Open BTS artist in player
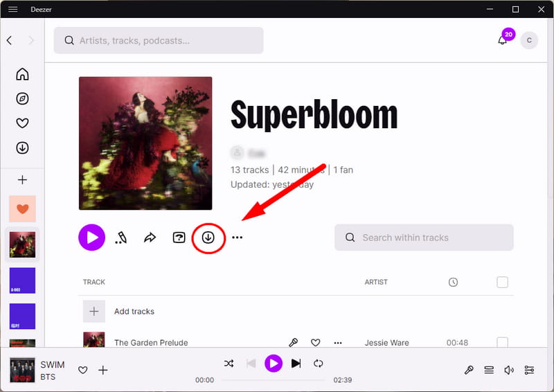554x392 pixels. 48,377
